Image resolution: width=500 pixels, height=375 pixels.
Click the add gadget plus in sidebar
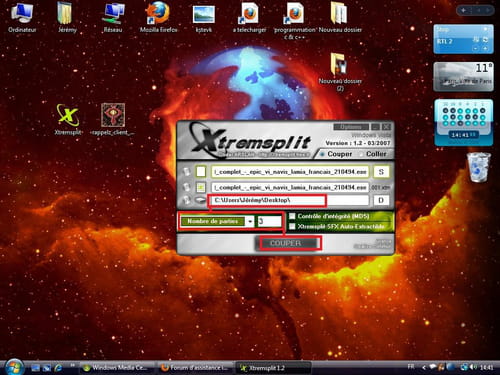click(x=464, y=10)
